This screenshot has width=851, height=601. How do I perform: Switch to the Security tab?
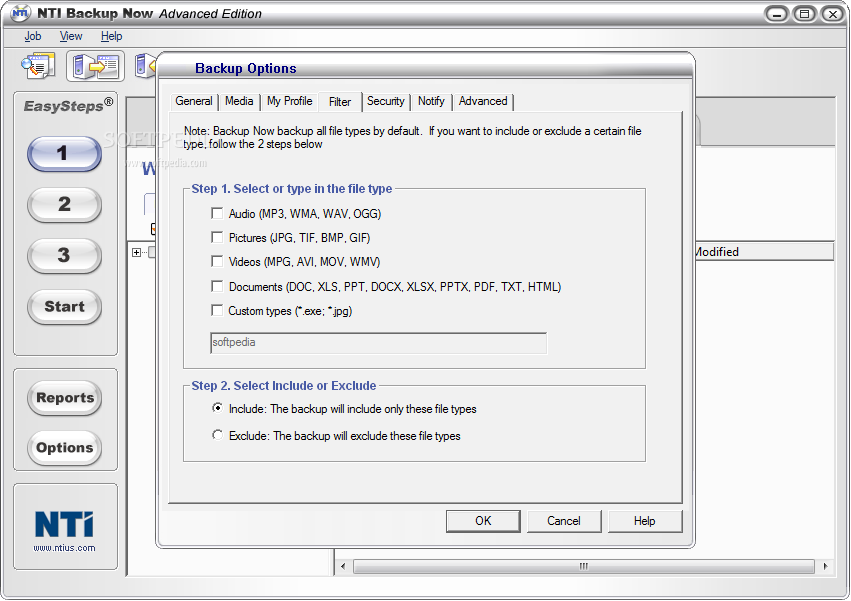pyautogui.click(x=385, y=102)
